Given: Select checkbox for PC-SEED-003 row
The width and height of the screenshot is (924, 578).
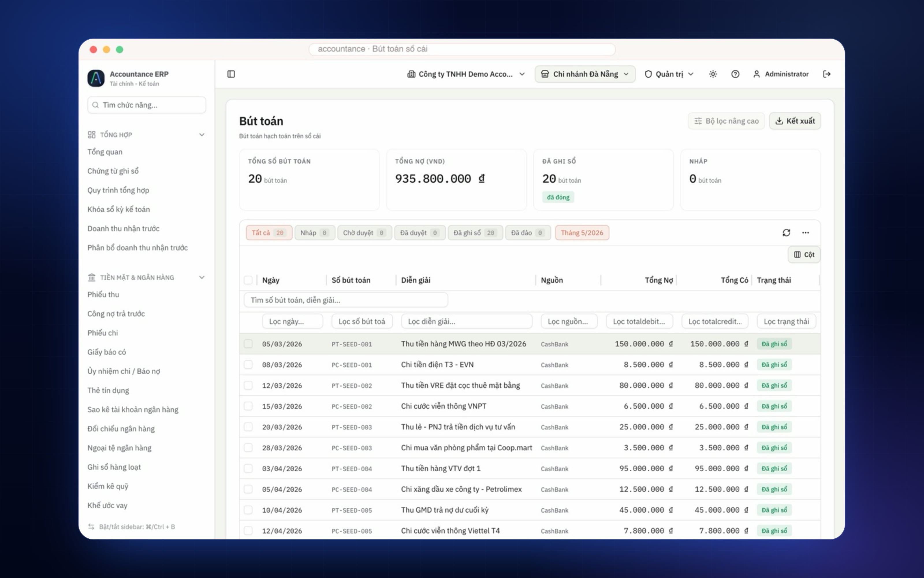Looking at the screenshot, I should [x=248, y=447].
